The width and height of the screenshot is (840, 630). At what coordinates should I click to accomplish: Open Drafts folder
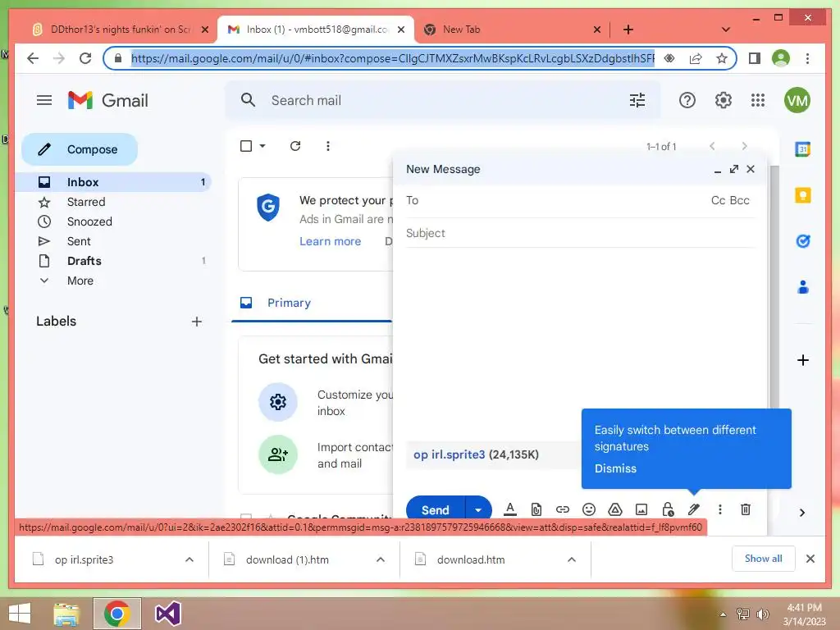[113, 261]
